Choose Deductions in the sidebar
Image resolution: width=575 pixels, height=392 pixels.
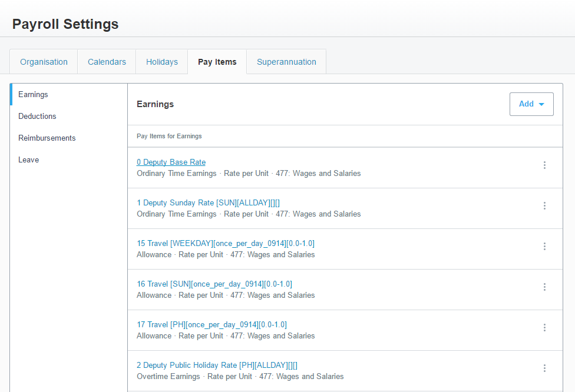(38, 117)
